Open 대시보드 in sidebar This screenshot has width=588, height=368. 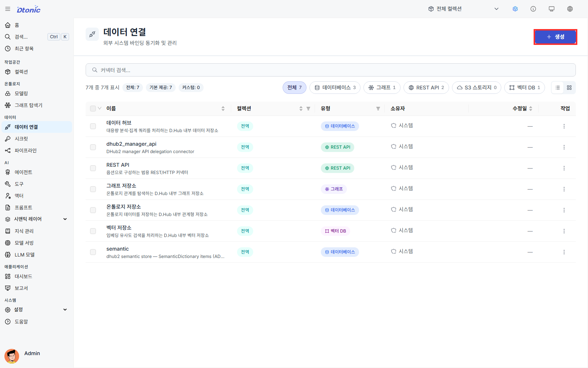tap(37, 276)
